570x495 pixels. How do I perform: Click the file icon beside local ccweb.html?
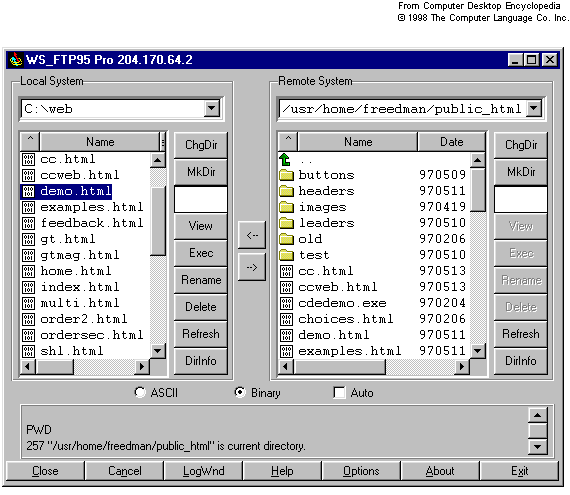pyautogui.click(x=28, y=175)
